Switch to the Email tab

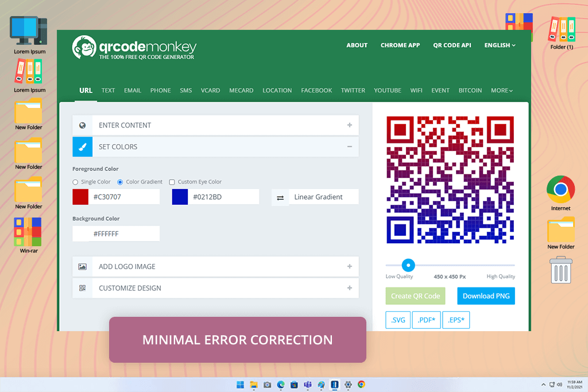133,90
